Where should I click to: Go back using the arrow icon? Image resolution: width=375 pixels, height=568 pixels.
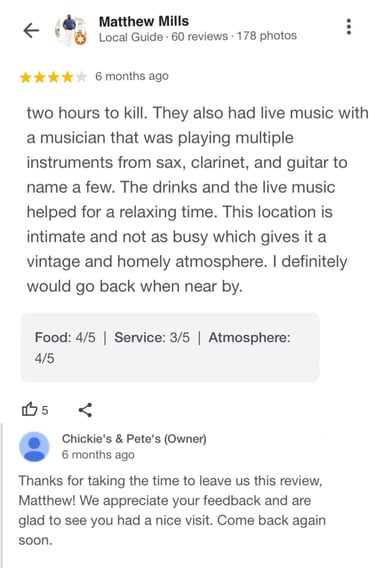point(31,31)
